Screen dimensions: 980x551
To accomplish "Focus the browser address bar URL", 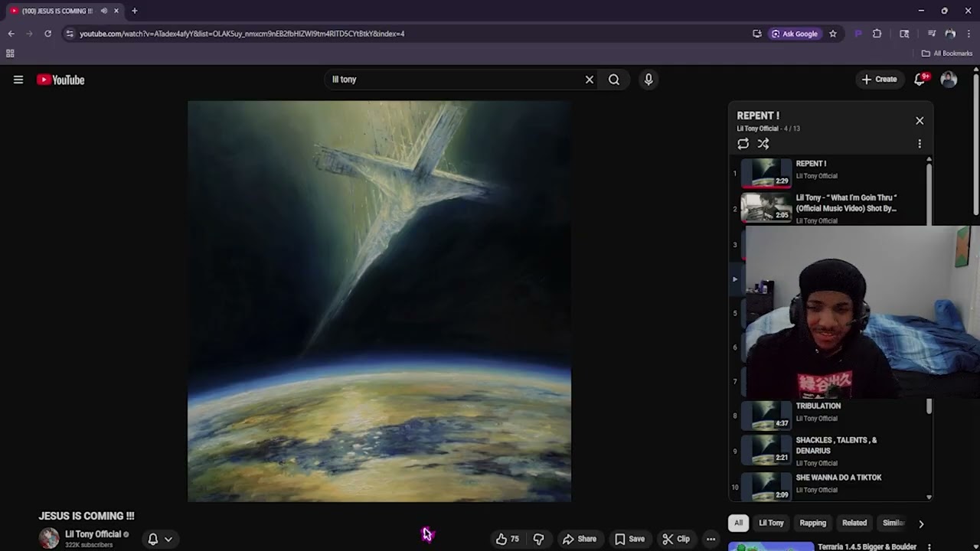I will tap(242, 34).
